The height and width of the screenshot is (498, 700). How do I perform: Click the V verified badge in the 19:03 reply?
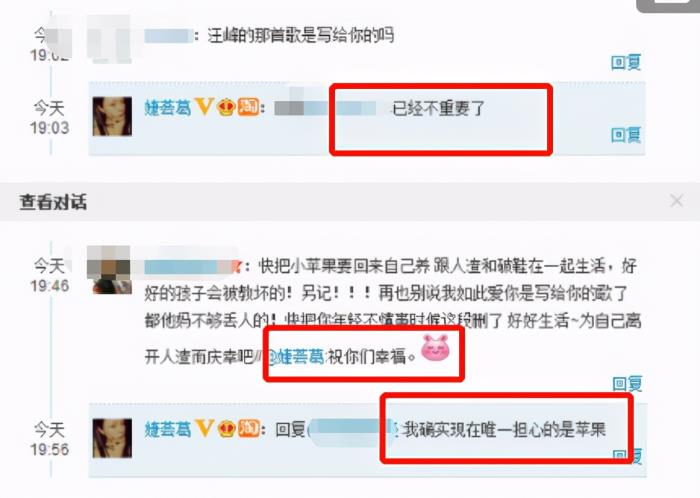click(204, 108)
